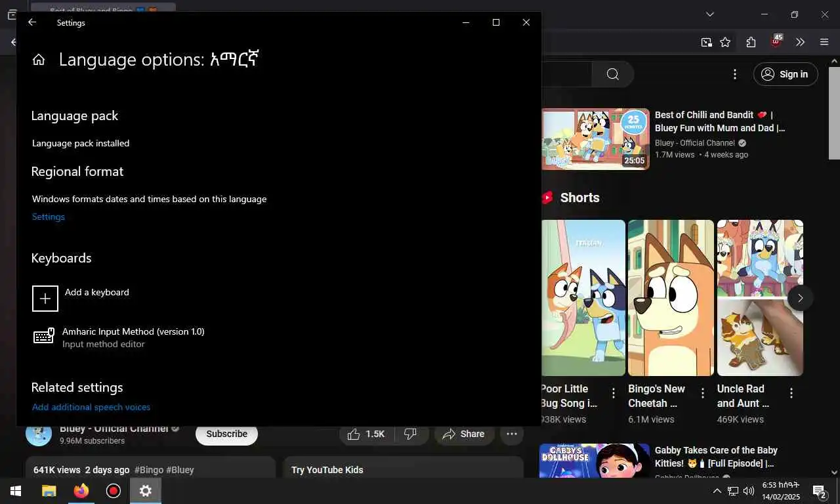Viewport: 840px width, 504px height.
Task: Show hidden tray icons chevron
Action: point(717,491)
